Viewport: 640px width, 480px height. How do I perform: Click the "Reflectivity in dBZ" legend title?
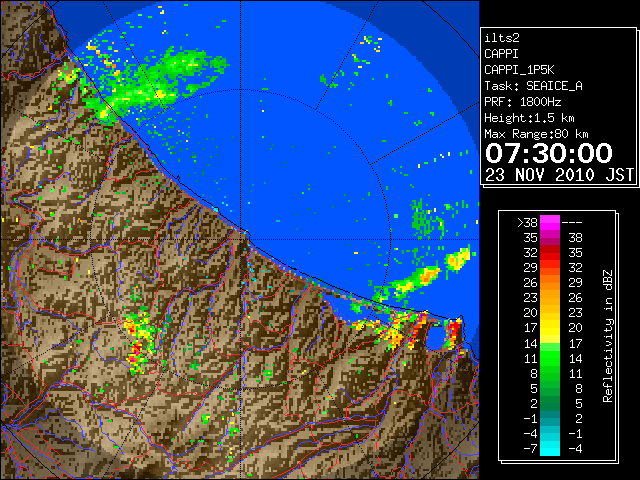pyautogui.click(x=608, y=336)
